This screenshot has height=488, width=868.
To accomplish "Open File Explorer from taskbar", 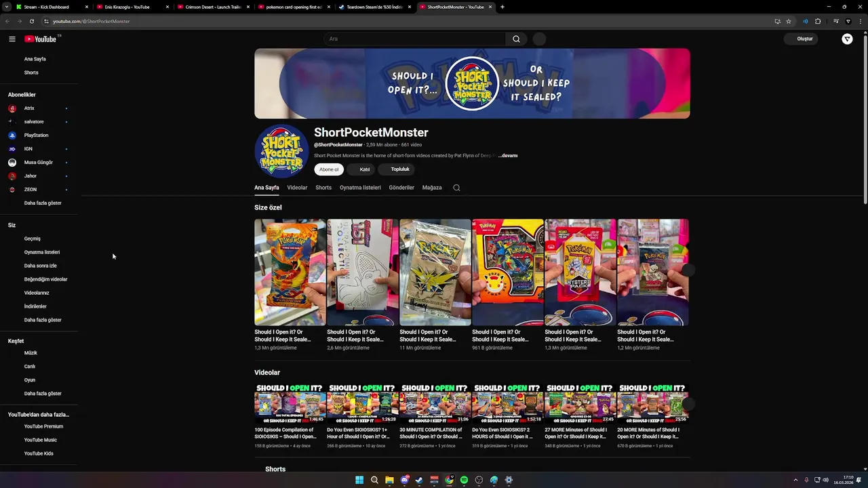I will coord(389,480).
